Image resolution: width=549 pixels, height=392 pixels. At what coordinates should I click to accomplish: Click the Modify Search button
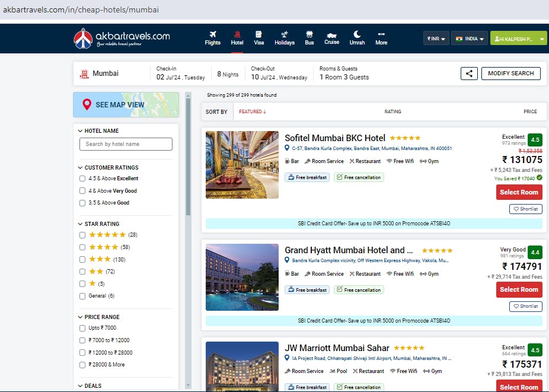(x=511, y=74)
